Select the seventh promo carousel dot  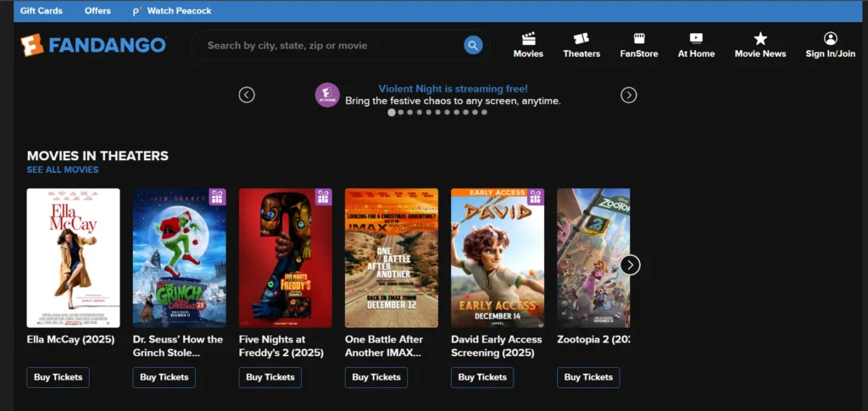[448, 113]
